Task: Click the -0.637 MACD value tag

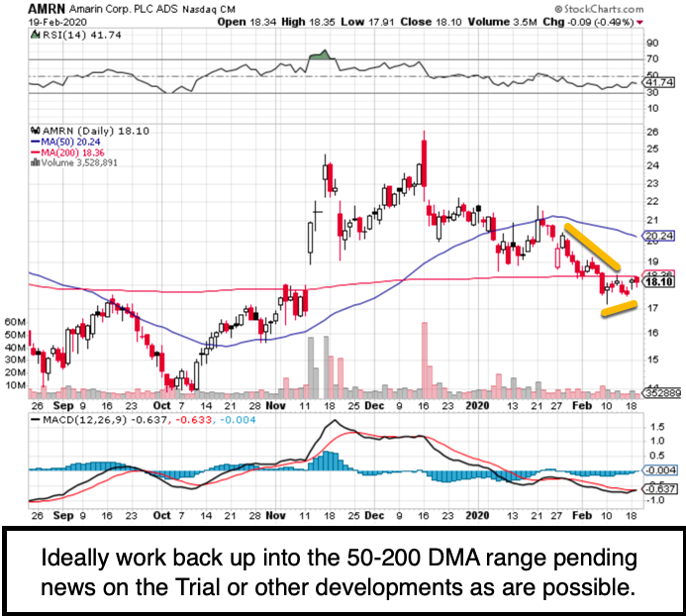Action: (x=659, y=488)
